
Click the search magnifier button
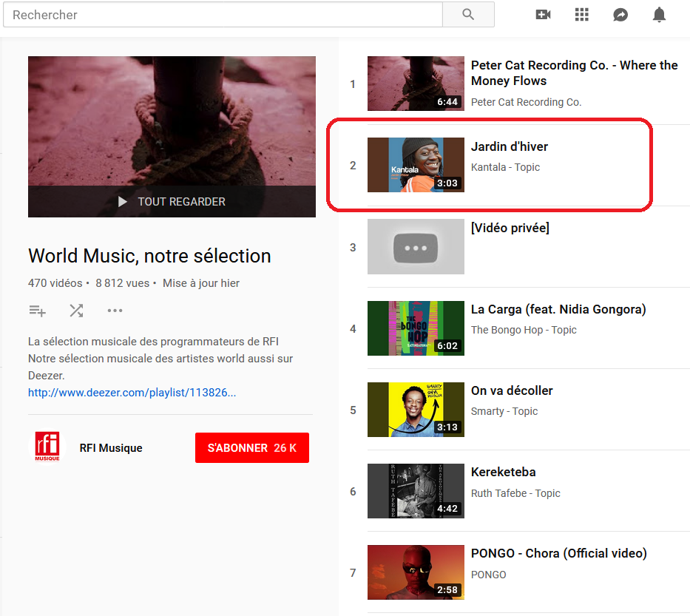point(468,15)
